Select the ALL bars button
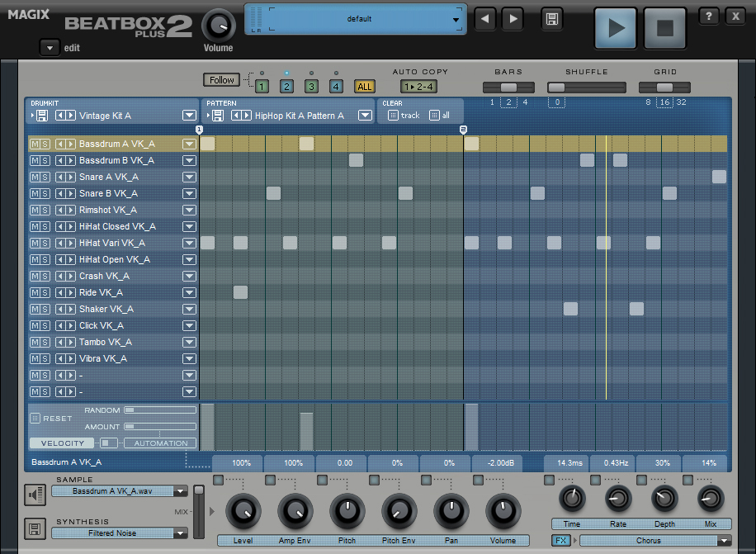The image size is (756, 554). point(365,87)
